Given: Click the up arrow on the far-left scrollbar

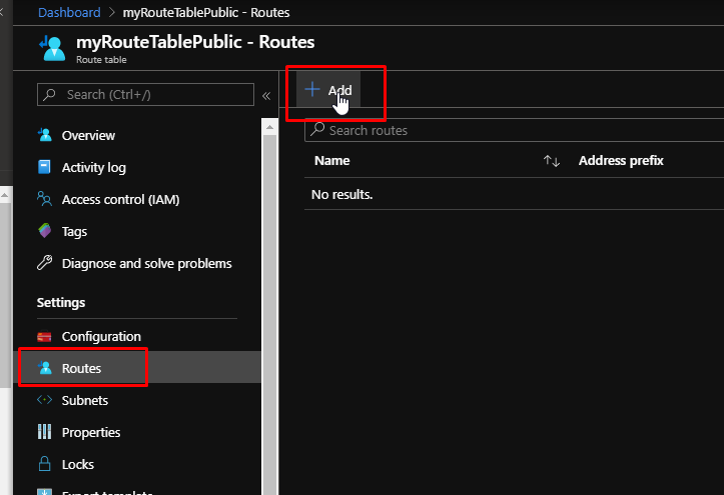Looking at the screenshot, I should [x=5, y=196].
